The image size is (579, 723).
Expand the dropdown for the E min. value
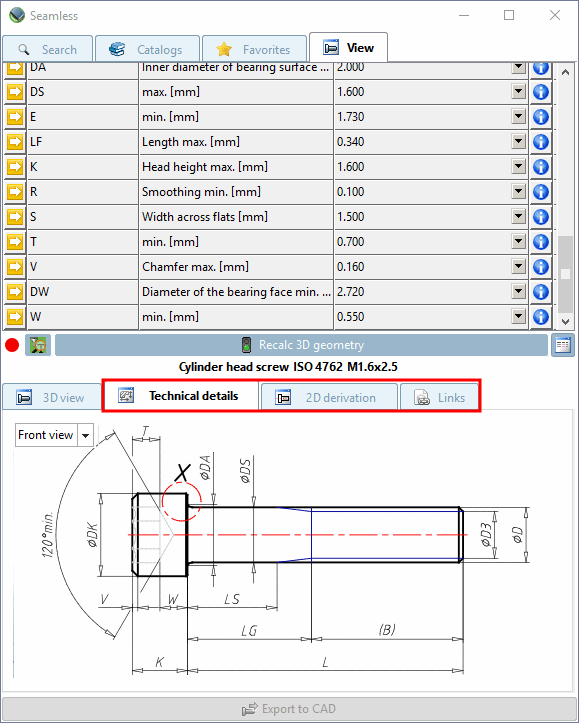point(519,117)
